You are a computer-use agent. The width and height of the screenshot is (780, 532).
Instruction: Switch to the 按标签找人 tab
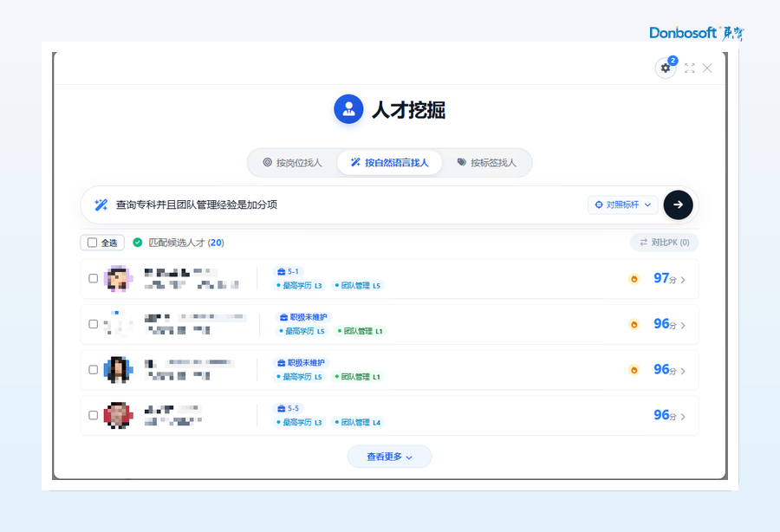(x=487, y=163)
